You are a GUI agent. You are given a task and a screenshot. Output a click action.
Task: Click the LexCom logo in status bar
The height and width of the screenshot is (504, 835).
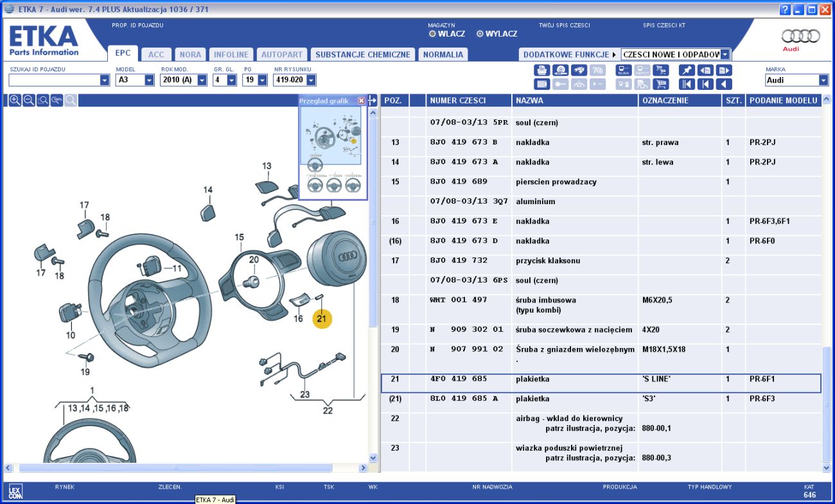click(15, 492)
